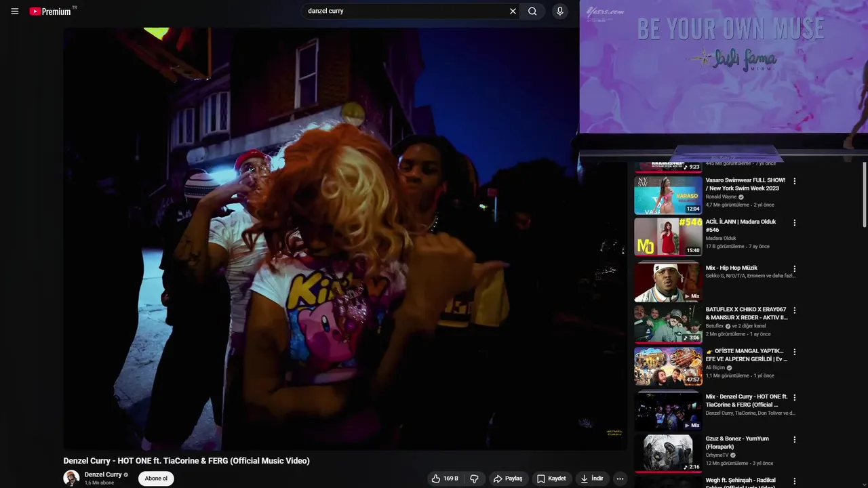Screen dimensions: 868x488
Task: Download the video with İndir
Action: click(591, 479)
